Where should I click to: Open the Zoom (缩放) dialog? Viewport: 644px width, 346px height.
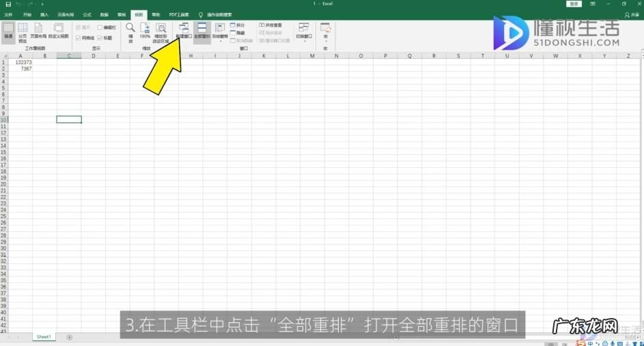(x=130, y=33)
